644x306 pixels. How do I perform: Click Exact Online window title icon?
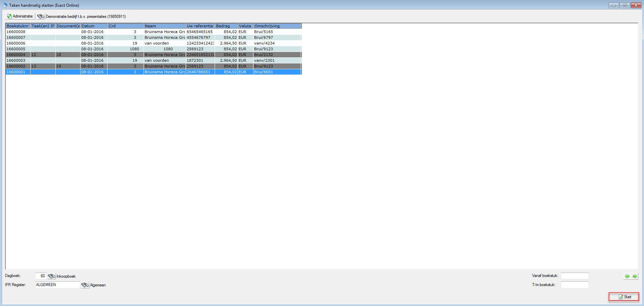point(5,5)
